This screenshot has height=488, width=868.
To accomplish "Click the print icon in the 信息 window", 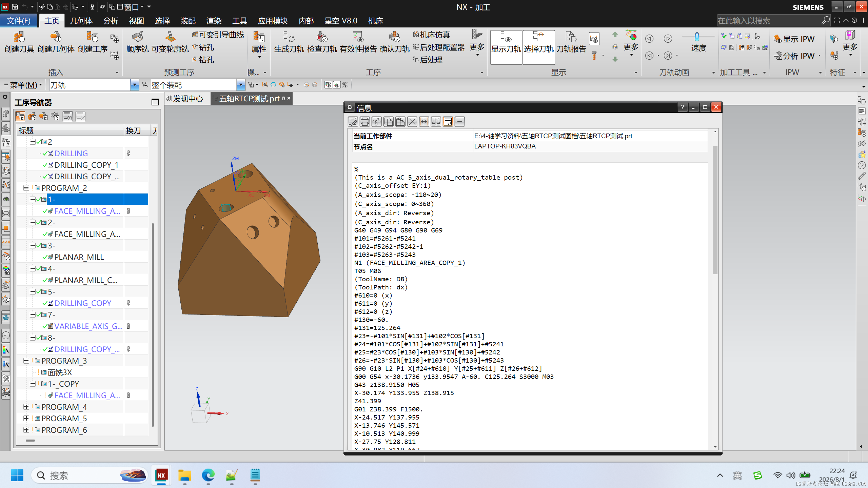I will click(x=364, y=121).
